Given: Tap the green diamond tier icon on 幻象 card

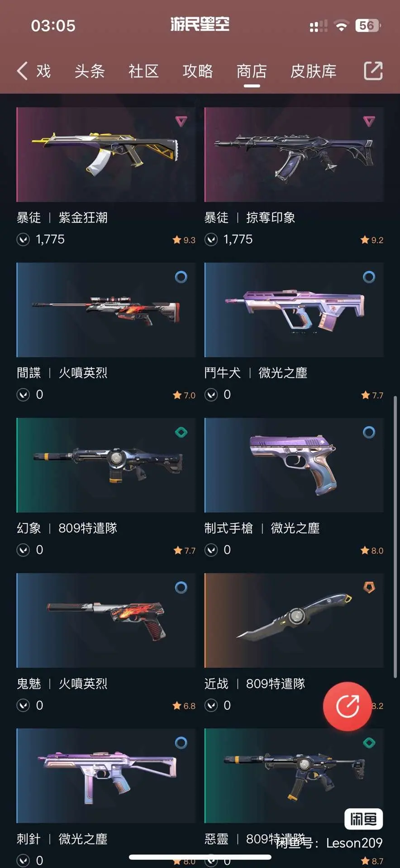Looking at the screenshot, I should pyautogui.click(x=181, y=432).
